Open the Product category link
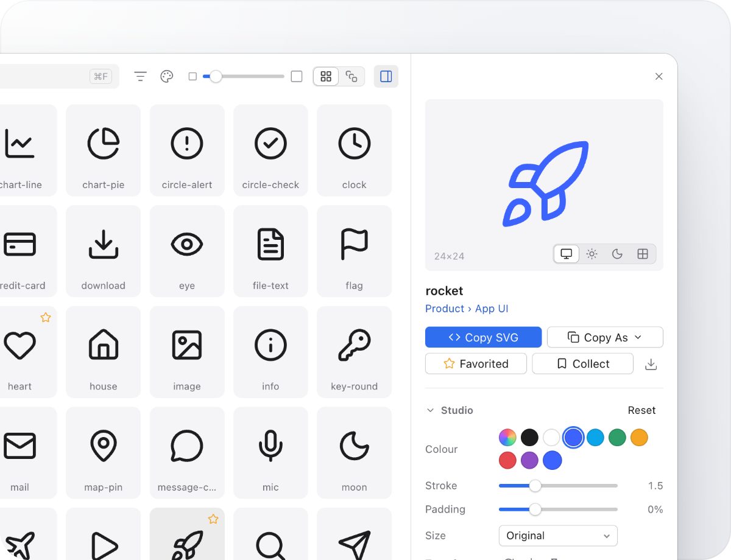The width and height of the screenshot is (731, 560). point(445,309)
